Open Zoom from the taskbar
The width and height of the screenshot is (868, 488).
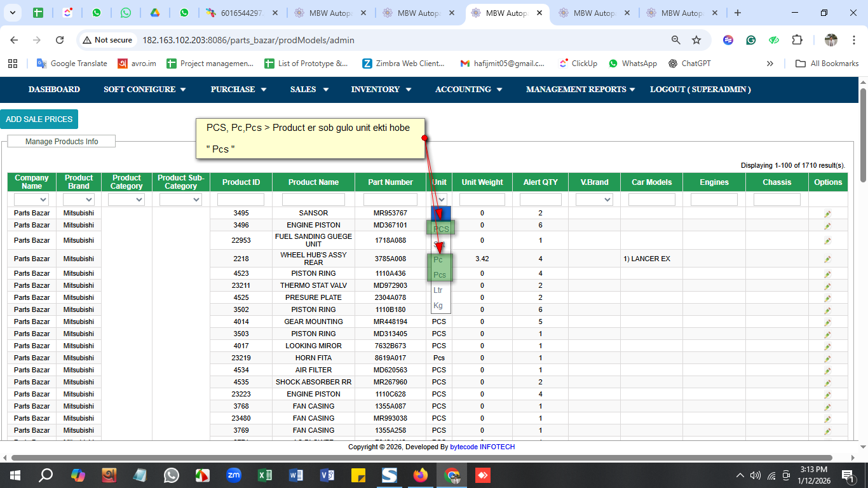(x=234, y=475)
